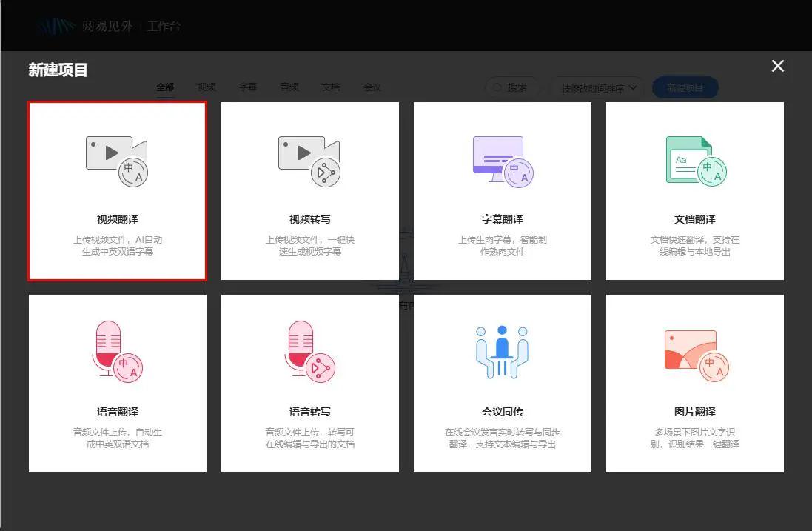This screenshot has height=531, width=812.
Task: Click the 网易见外 logo
Action: (107, 25)
